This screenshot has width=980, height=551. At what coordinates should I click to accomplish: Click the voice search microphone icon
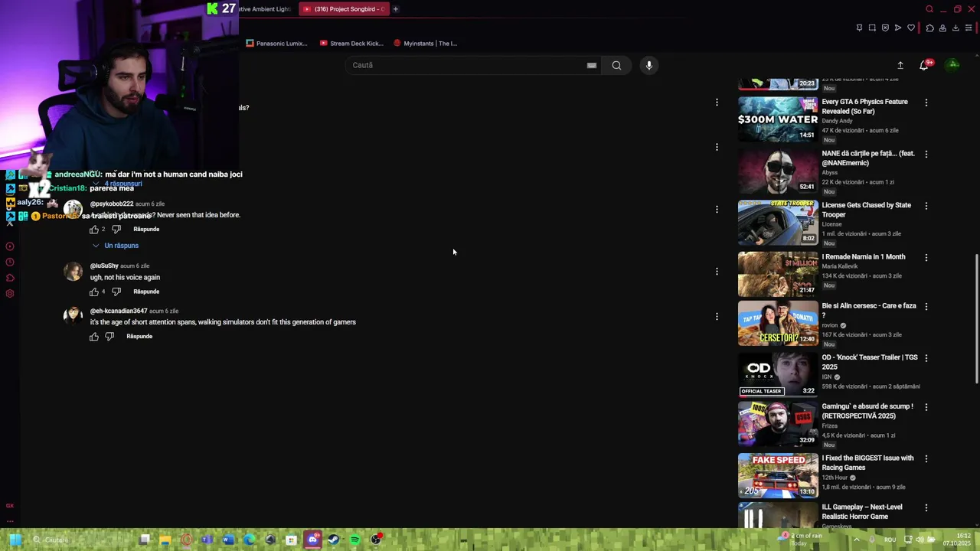tap(648, 65)
